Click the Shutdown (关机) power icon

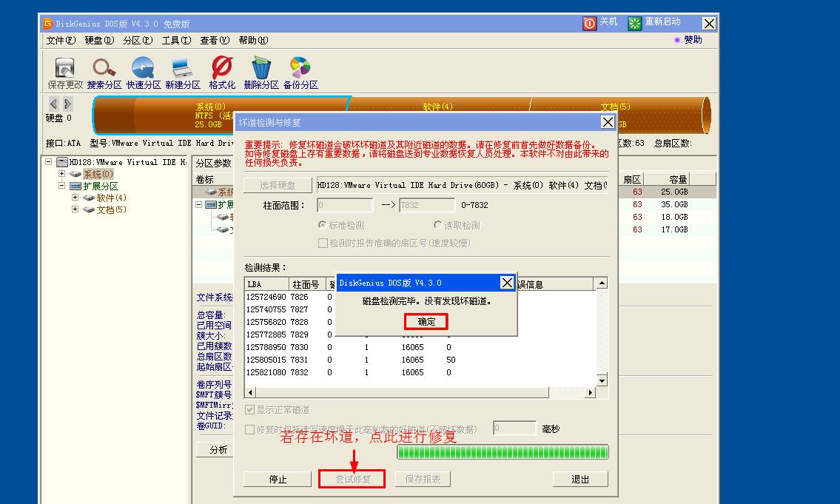pyautogui.click(x=589, y=23)
